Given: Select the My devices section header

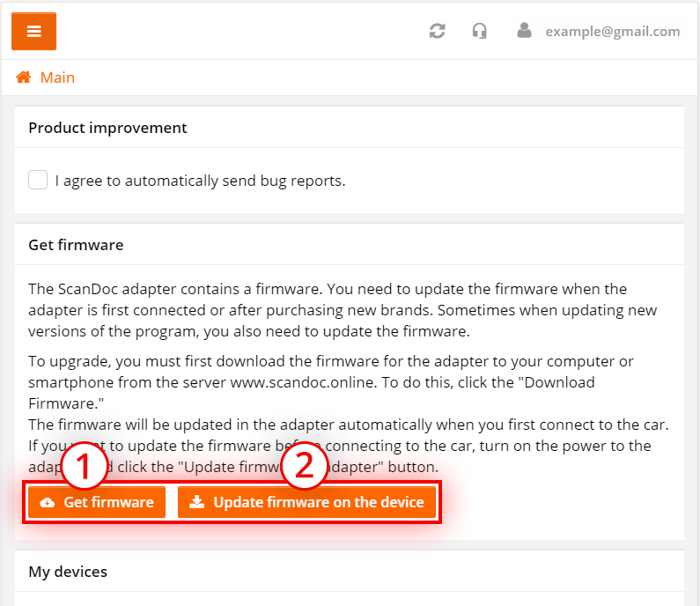Looking at the screenshot, I should pos(68,572).
